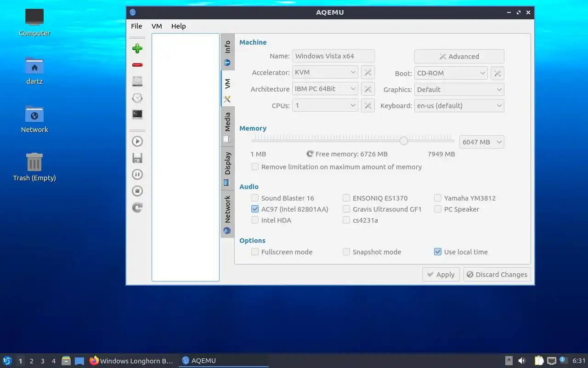Refresh free memory icon

coord(310,154)
